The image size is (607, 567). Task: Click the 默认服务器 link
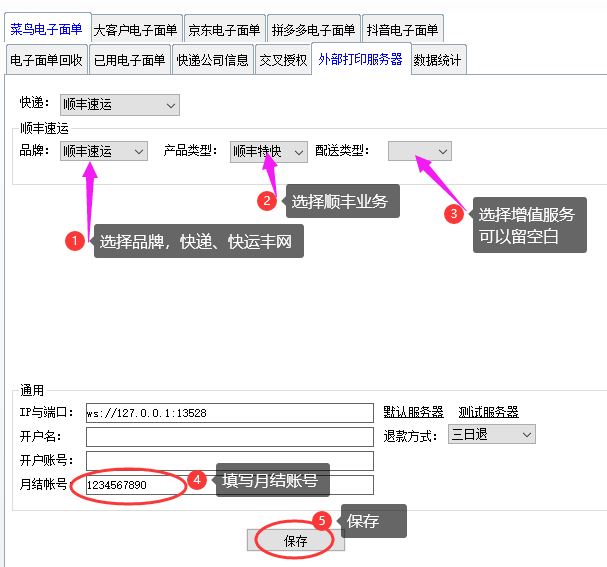pos(413,412)
